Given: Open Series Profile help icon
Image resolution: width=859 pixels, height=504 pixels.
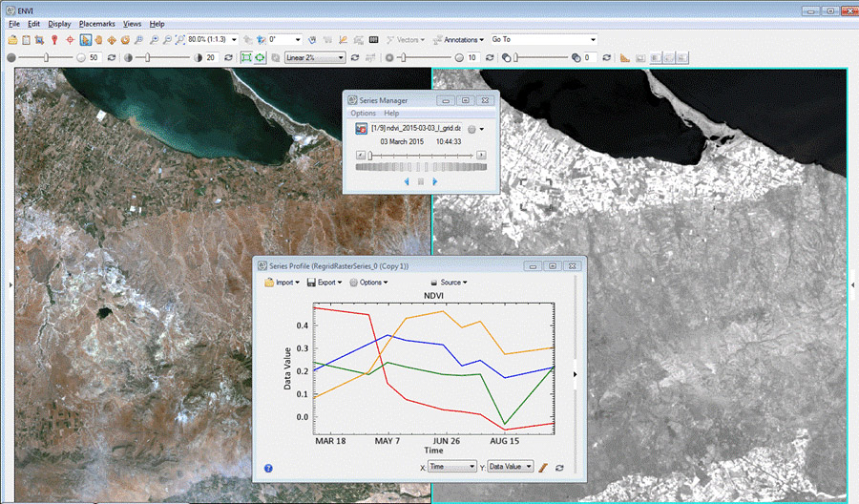Looking at the screenshot, I should coord(268,469).
